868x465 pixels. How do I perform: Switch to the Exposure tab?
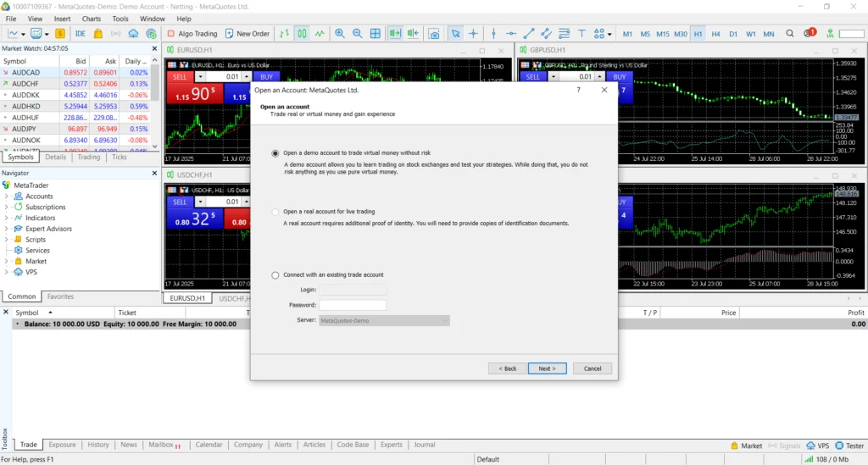pos(62,445)
